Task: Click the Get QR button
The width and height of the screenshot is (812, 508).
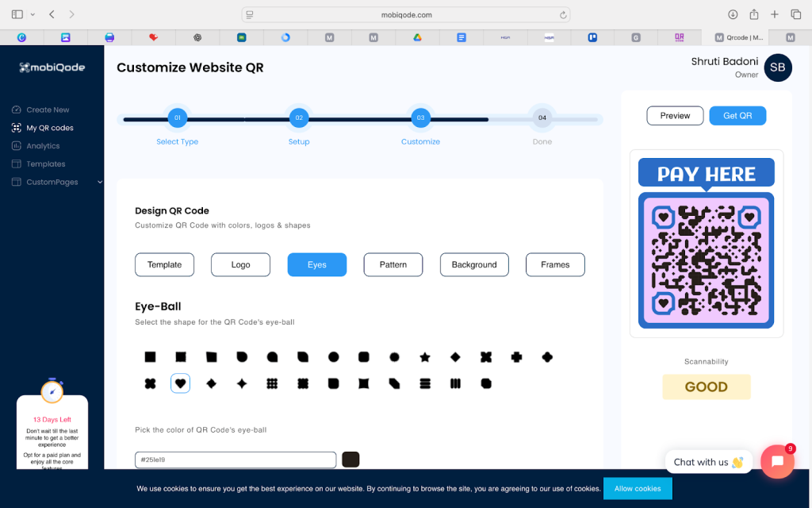Action: [737, 116]
